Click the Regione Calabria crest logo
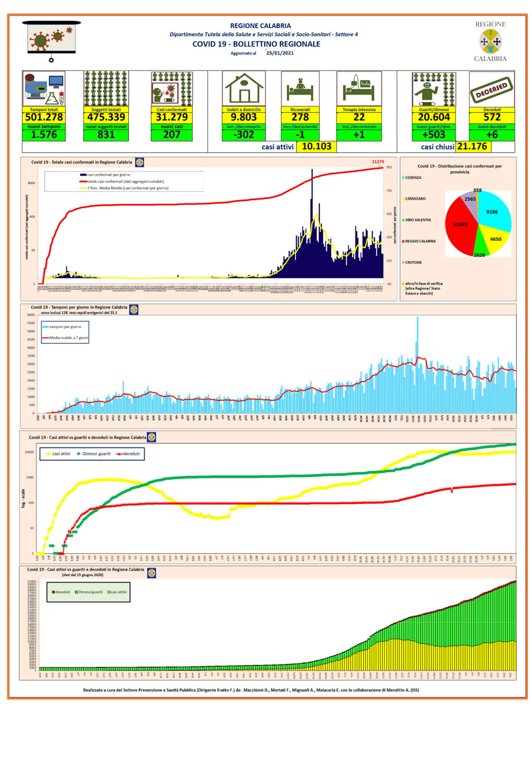532x762 pixels. tap(490, 42)
